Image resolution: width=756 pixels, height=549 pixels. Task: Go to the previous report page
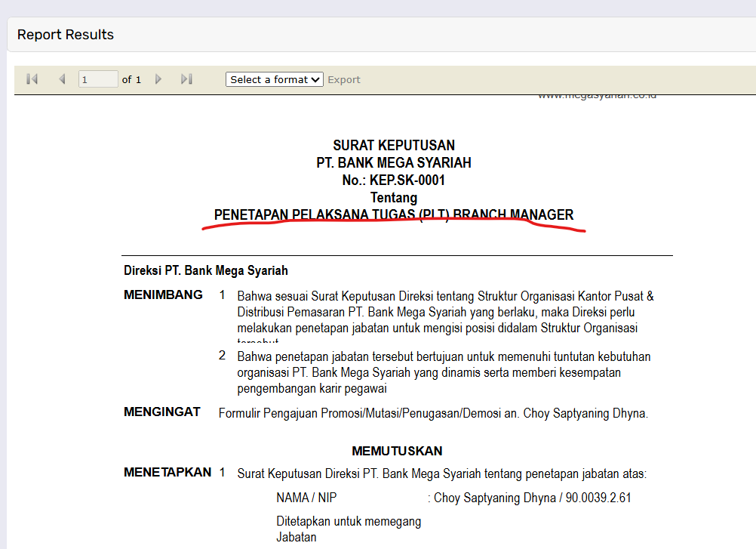click(x=62, y=79)
